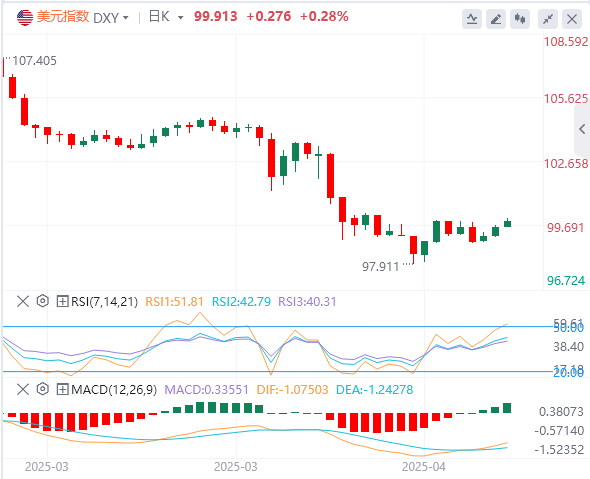Open MACD indicator settings hexagon
This screenshot has width=590, height=479.
(x=43, y=389)
